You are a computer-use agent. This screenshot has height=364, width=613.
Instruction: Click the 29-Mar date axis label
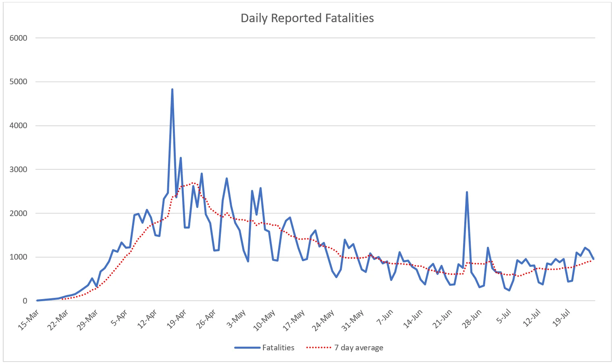point(88,320)
